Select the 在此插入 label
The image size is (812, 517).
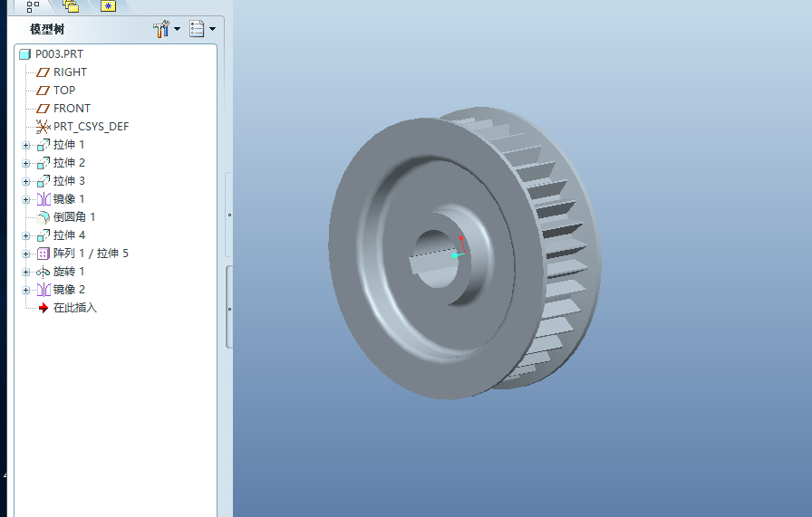tap(75, 308)
